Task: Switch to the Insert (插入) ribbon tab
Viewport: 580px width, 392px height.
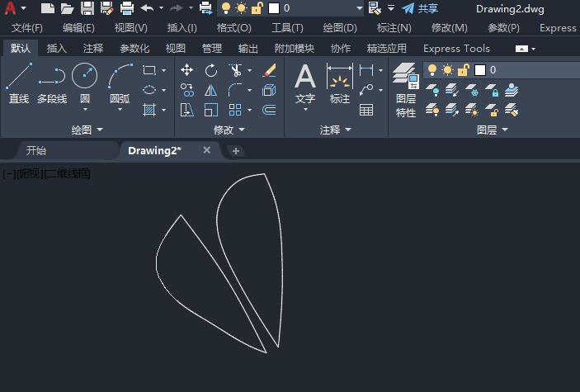Action: [x=57, y=49]
